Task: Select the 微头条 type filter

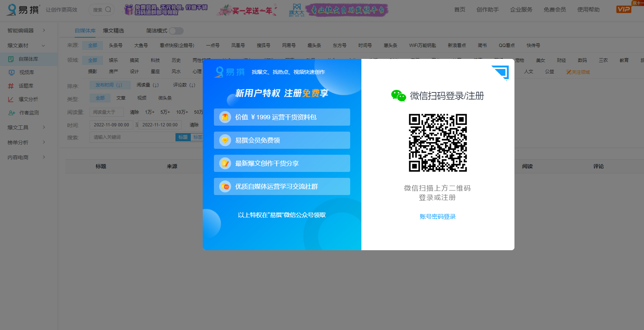Action: click(x=165, y=98)
